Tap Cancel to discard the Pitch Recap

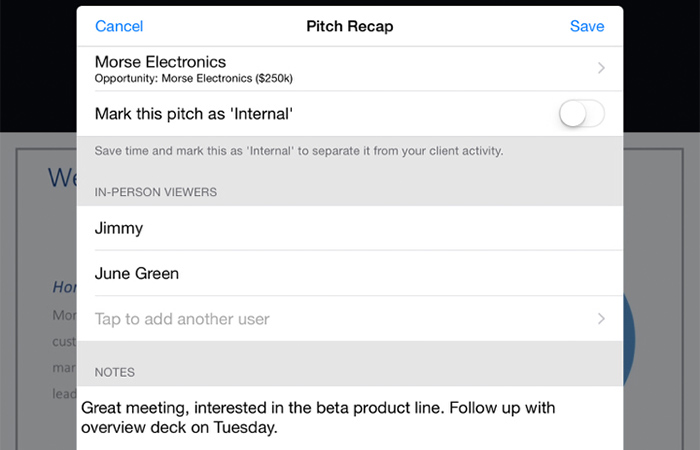click(x=119, y=26)
